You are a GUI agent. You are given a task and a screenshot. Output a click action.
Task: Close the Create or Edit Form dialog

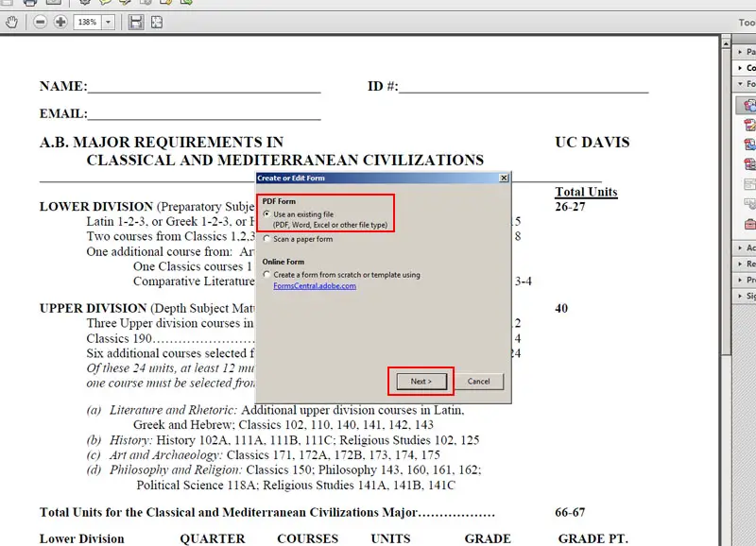[x=504, y=178]
